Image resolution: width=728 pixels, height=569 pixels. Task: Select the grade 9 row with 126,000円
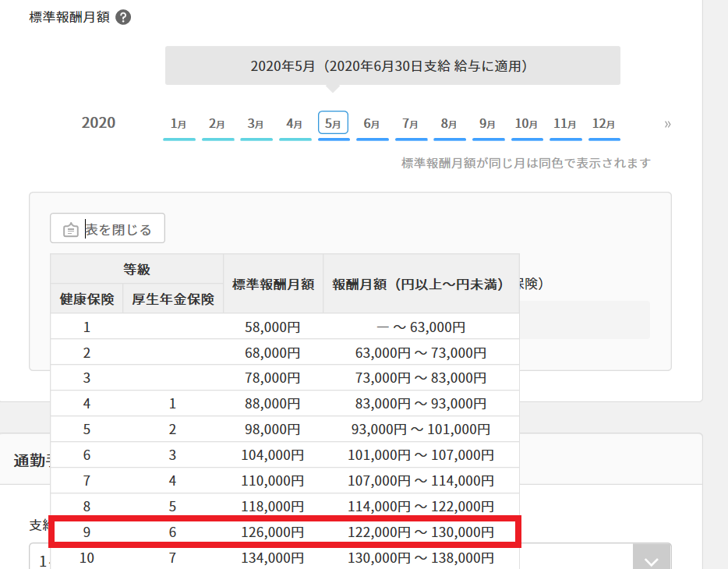point(284,532)
